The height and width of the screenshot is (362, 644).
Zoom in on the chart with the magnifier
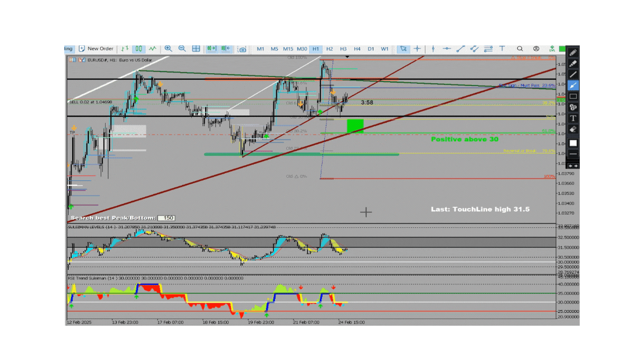point(168,49)
